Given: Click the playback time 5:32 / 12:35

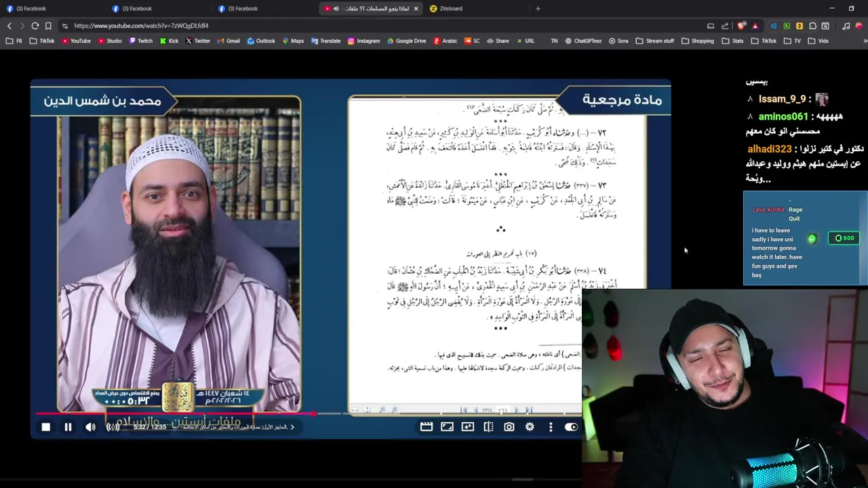Looking at the screenshot, I should [149, 427].
